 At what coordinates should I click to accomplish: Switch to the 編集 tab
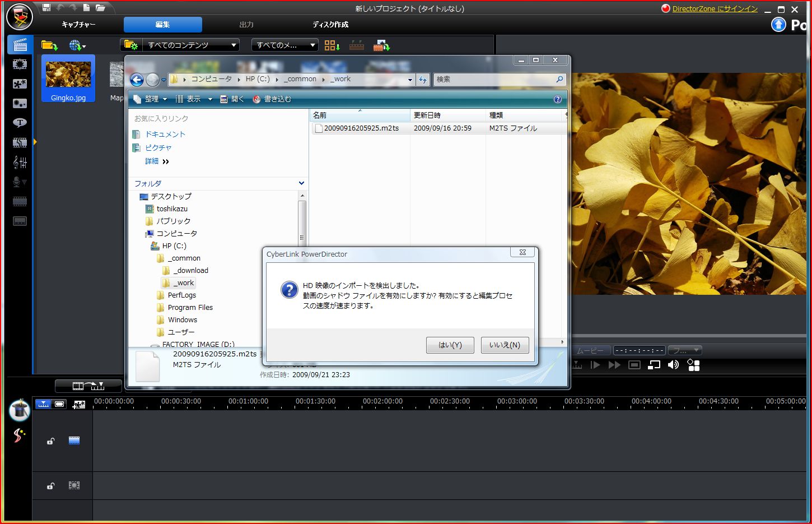click(x=162, y=25)
